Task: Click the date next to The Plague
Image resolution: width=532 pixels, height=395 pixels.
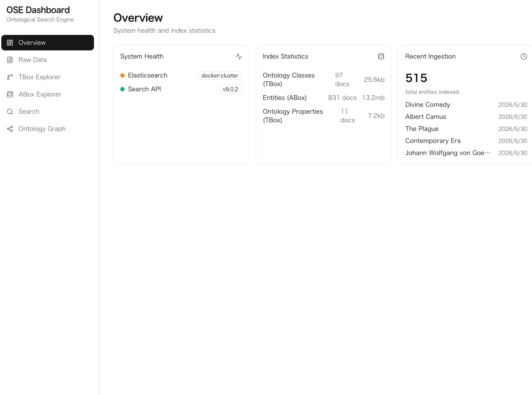Action: coord(513,129)
